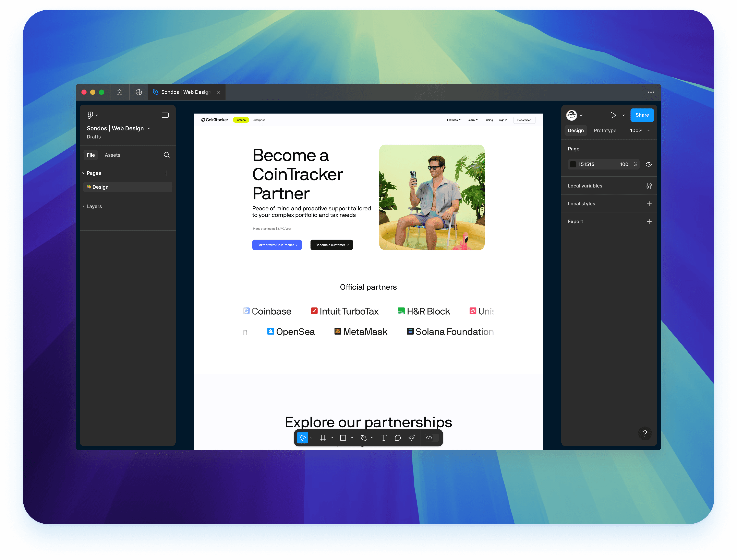Image resolution: width=737 pixels, height=560 pixels.
Task: Click the 151515 page color swatch
Action: (x=573, y=164)
